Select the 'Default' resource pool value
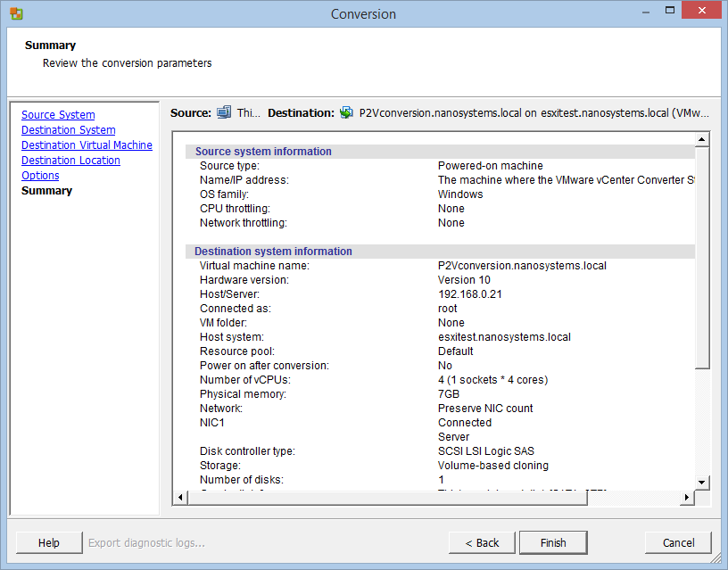Screen dimensions: 728x570 pyautogui.click(x=456, y=351)
